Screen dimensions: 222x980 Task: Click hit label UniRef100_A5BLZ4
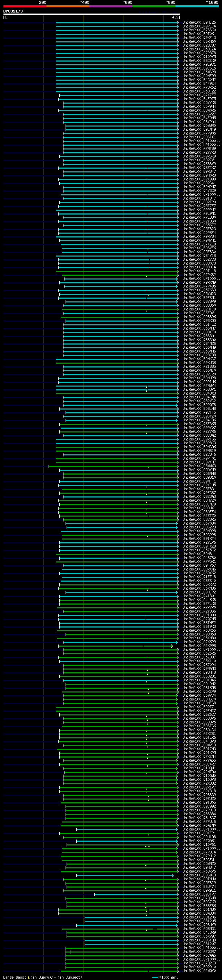199,49
